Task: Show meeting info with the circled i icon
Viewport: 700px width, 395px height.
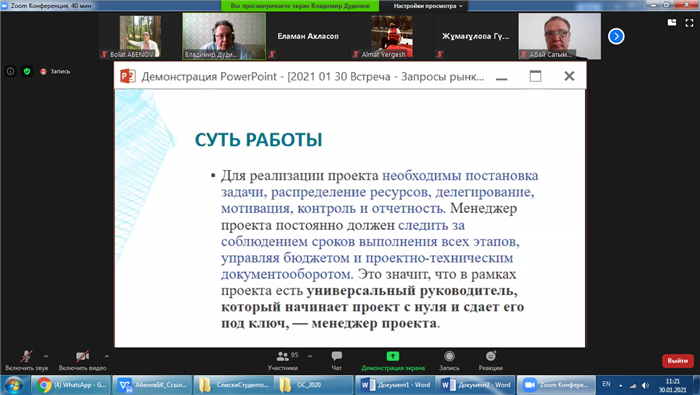Action: pyautogui.click(x=11, y=71)
